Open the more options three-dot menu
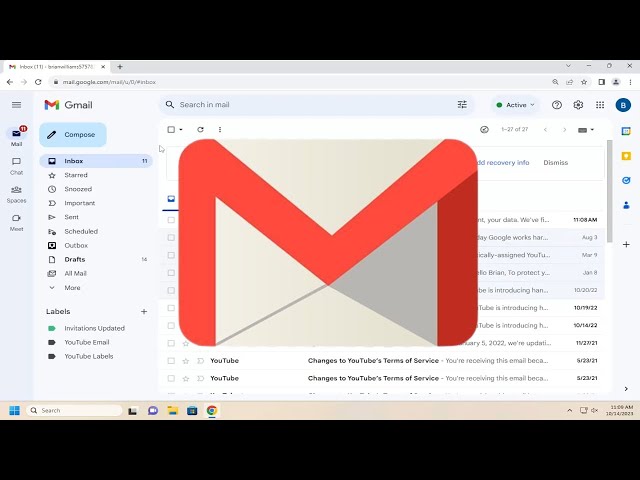This screenshot has width=640, height=480. click(x=220, y=129)
